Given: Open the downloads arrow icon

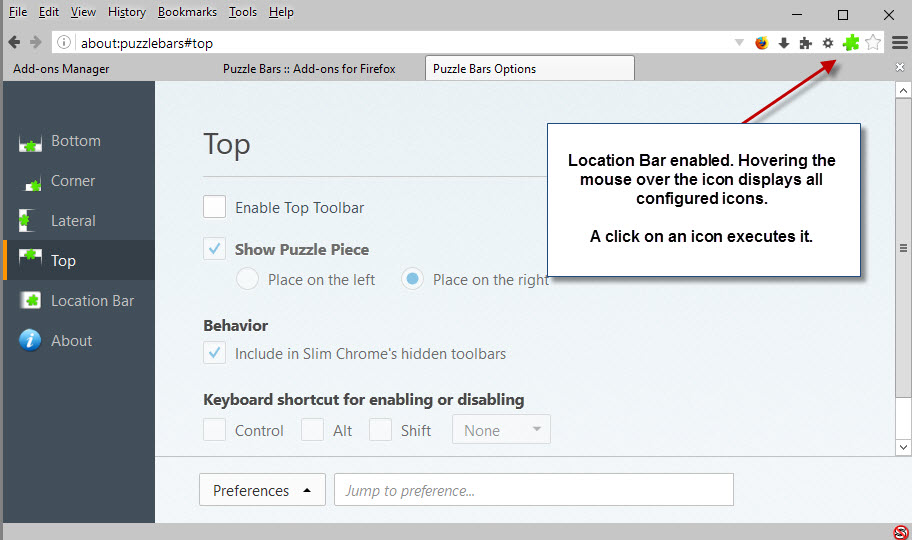Looking at the screenshot, I should [x=783, y=42].
